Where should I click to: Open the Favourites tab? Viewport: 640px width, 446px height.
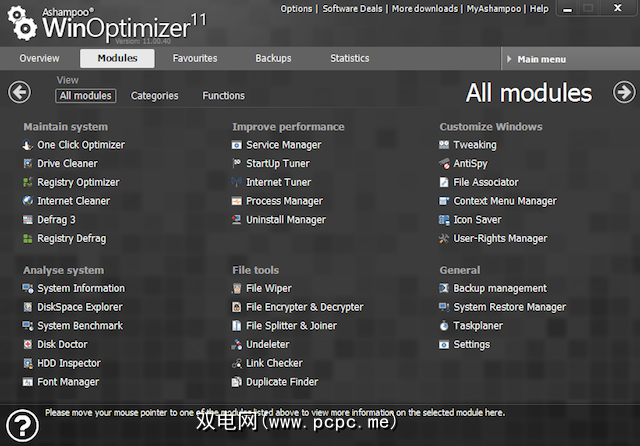195,58
